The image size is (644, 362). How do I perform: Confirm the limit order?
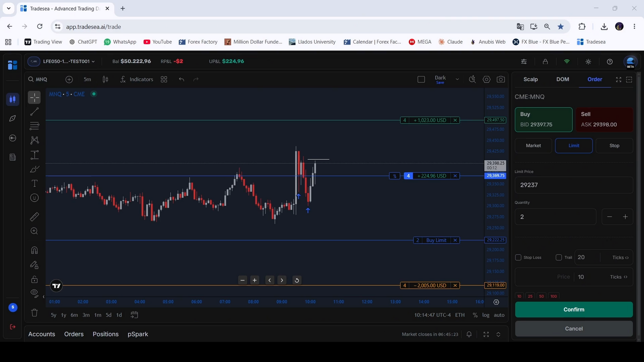click(574, 309)
